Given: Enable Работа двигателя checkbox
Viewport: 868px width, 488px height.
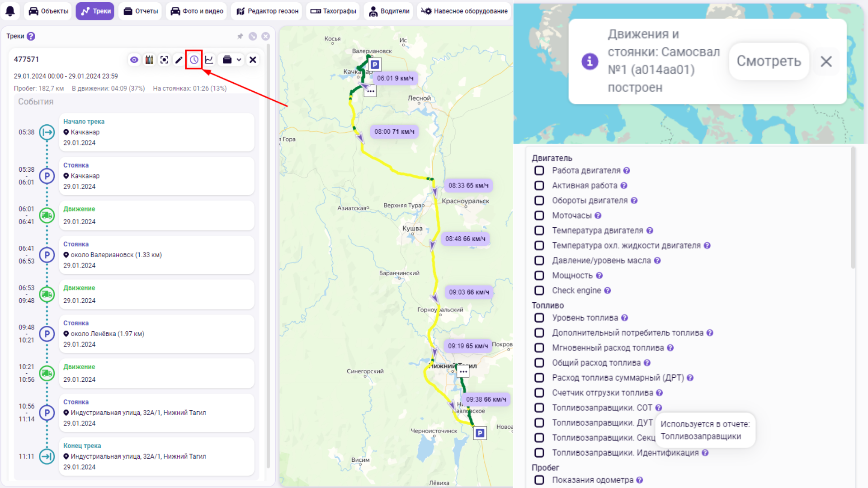Looking at the screenshot, I should pyautogui.click(x=539, y=170).
